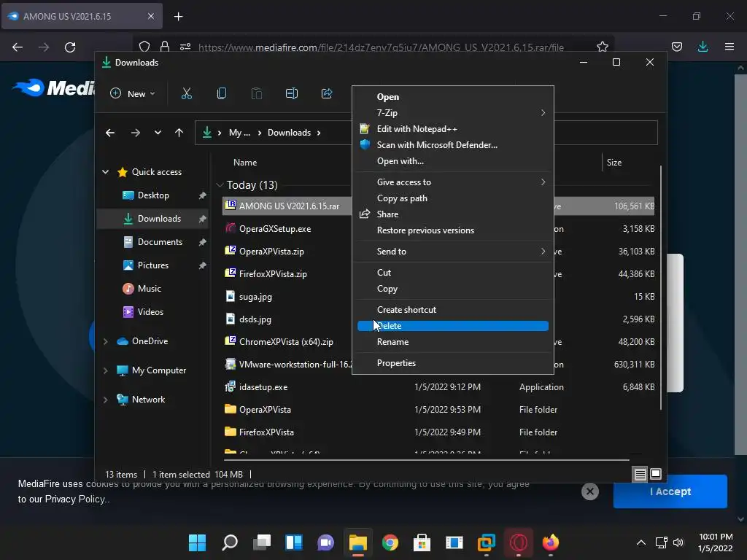747x560 pixels.
Task: Select Edit with Notepad++
Action: (x=452, y=129)
